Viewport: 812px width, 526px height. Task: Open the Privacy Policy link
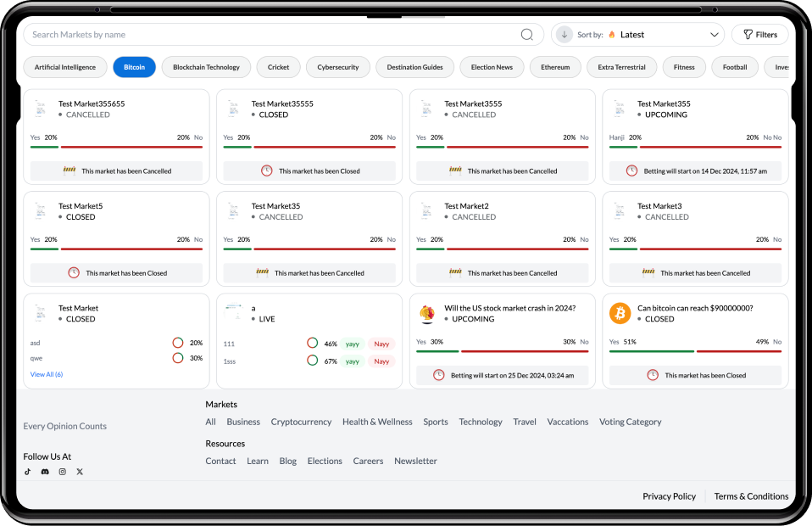click(x=669, y=496)
